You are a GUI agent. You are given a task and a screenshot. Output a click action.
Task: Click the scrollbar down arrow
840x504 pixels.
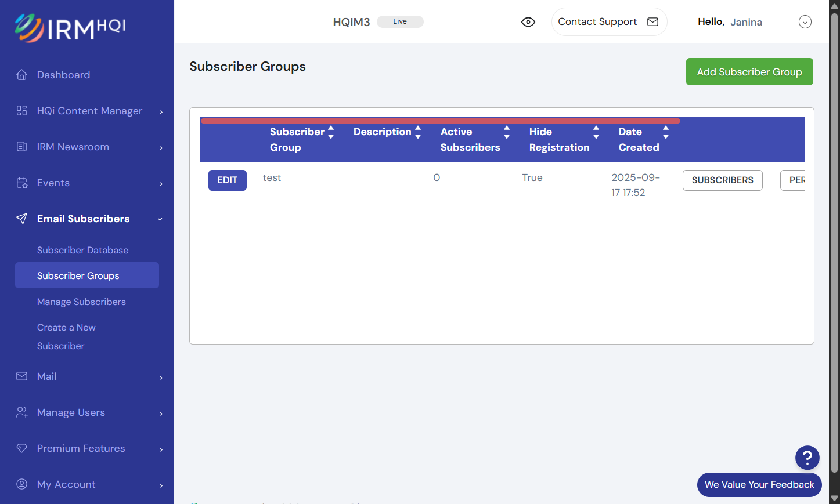pos(834,498)
